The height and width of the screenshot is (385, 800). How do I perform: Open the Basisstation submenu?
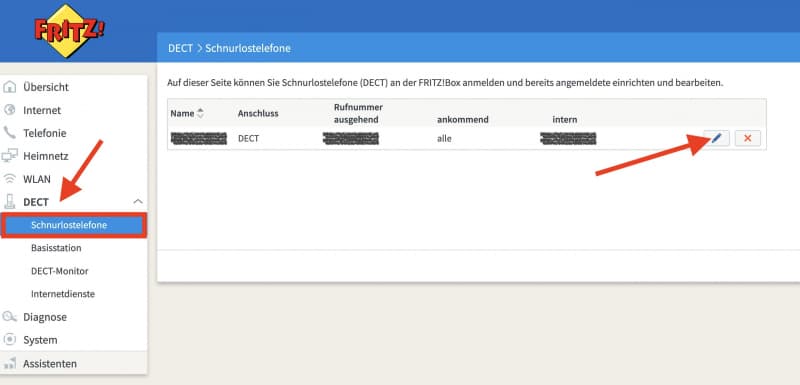pos(56,248)
